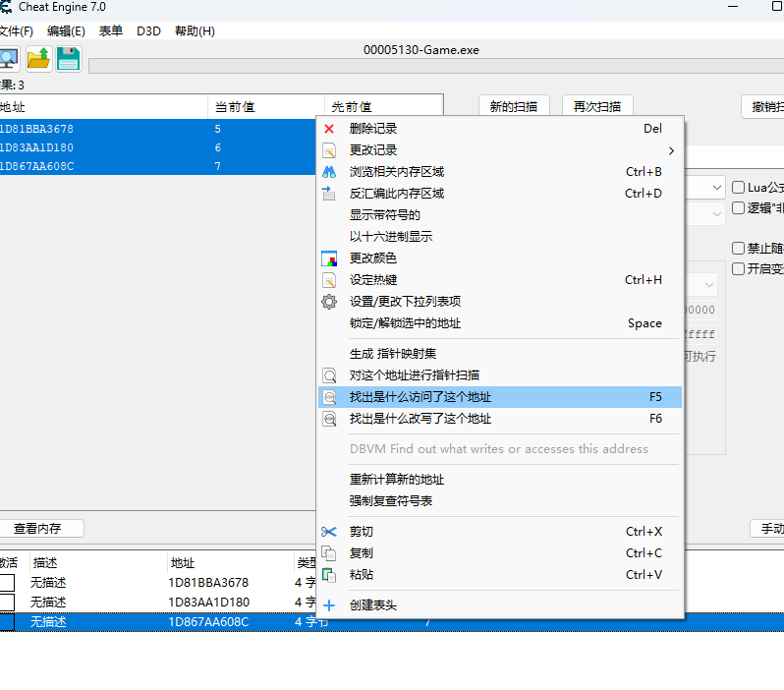
Task: Toggle the 开启变速 checkbox
Action: (x=738, y=268)
